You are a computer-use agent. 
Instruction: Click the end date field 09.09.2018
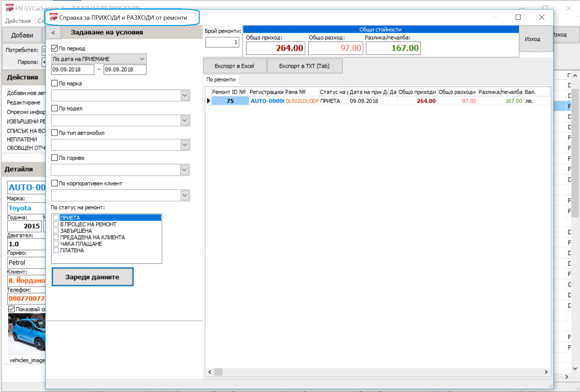(125, 70)
